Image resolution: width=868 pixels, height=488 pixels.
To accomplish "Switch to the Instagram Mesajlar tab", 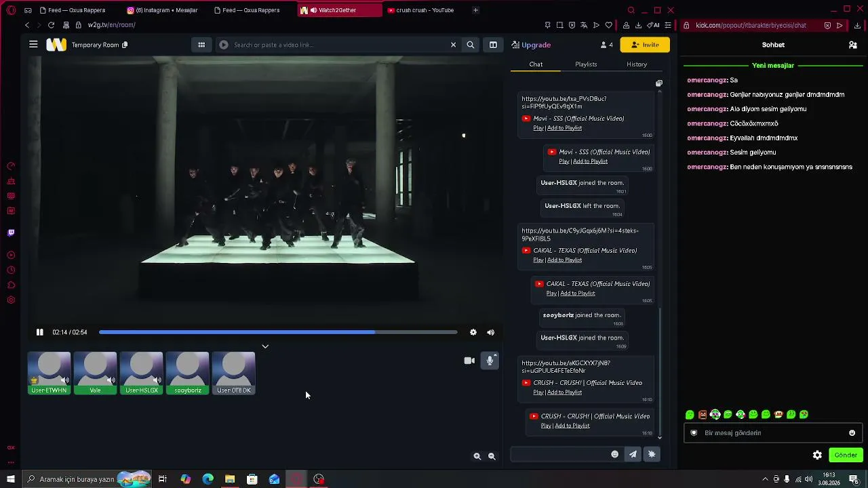I will click(167, 10).
